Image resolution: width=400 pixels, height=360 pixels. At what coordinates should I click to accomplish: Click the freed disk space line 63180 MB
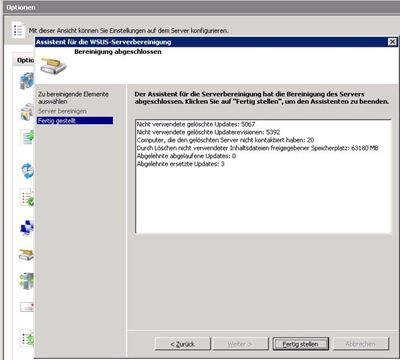(257, 148)
